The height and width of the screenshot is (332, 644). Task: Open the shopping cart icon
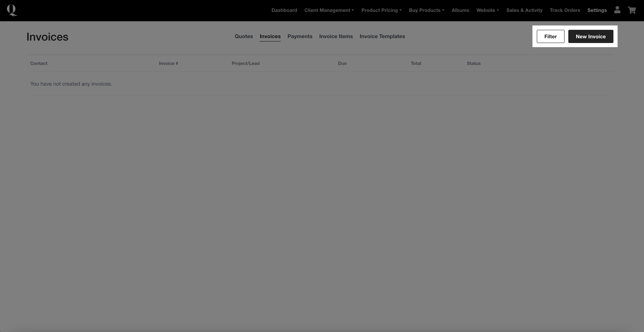632,10
